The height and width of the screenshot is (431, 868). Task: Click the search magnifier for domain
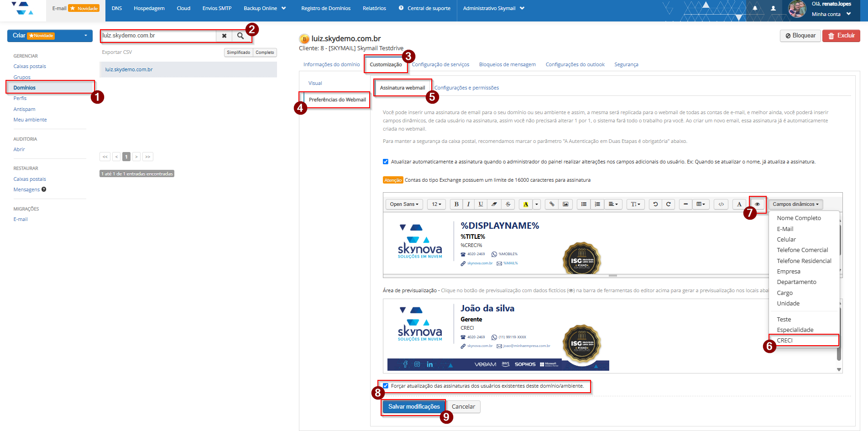241,36
